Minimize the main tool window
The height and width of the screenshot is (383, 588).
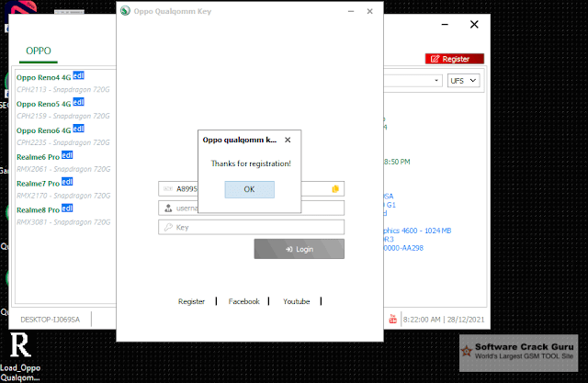point(445,25)
